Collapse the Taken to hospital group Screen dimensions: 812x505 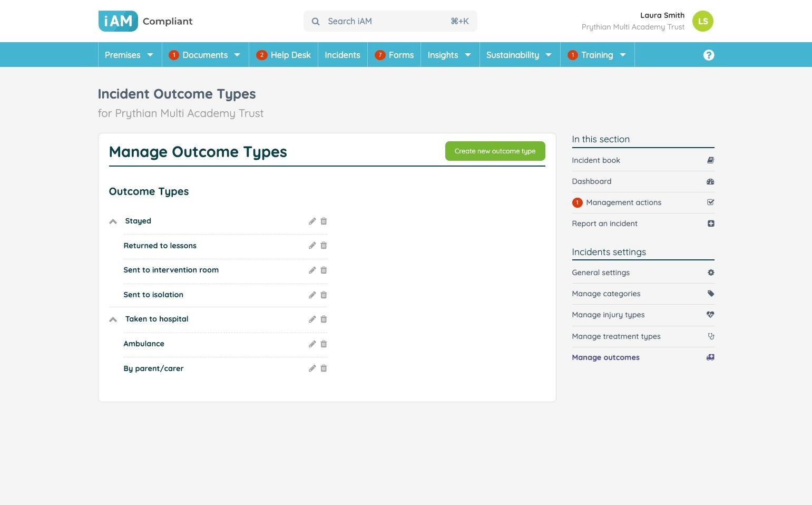113,319
